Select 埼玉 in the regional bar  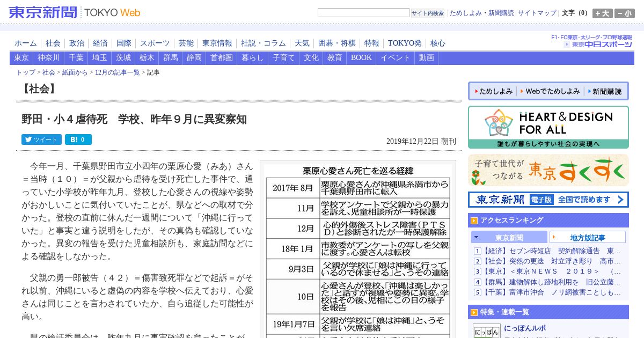100,58
